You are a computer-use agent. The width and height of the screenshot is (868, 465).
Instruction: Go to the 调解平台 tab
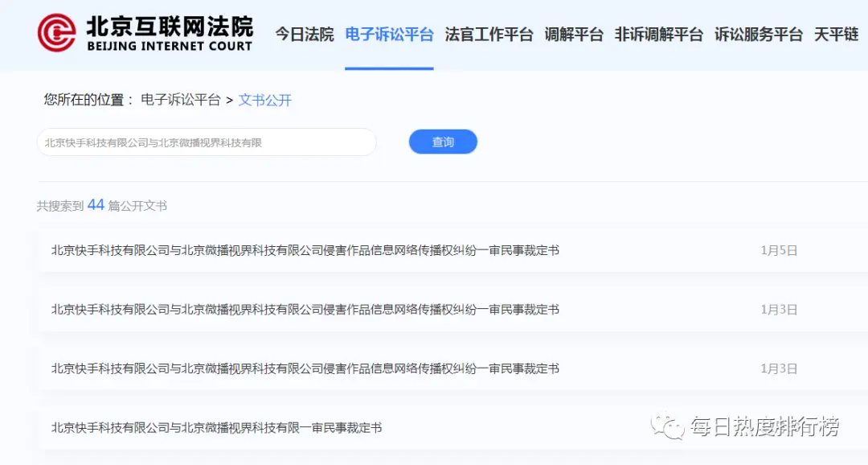pyautogui.click(x=574, y=35)
